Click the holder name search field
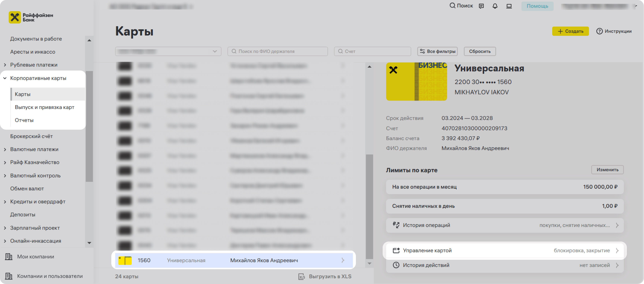Viewport: 644px width, 284px height. 277,51
